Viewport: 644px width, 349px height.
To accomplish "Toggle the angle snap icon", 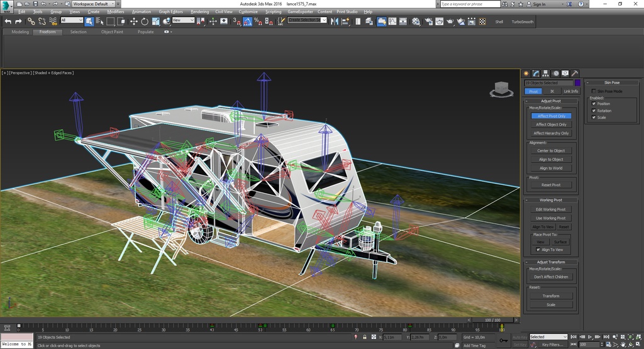I will tap(247, 21).
